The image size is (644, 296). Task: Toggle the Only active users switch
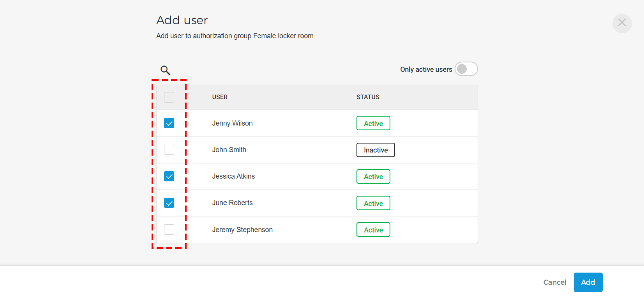pos(466,69)
